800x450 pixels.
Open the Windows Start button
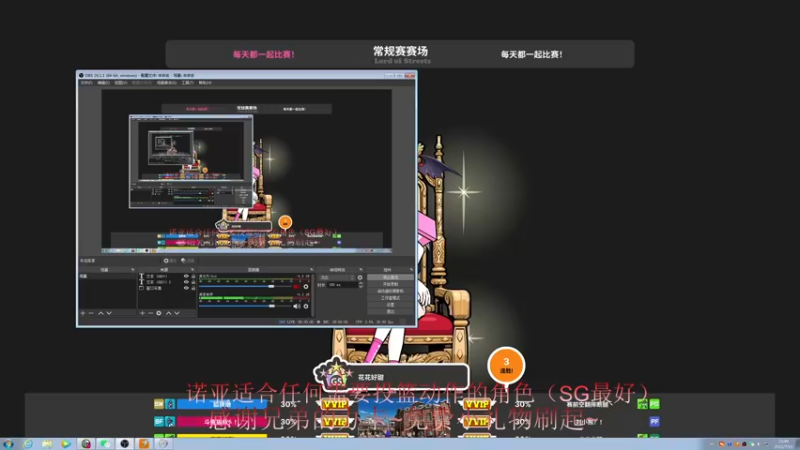[7, 443]
